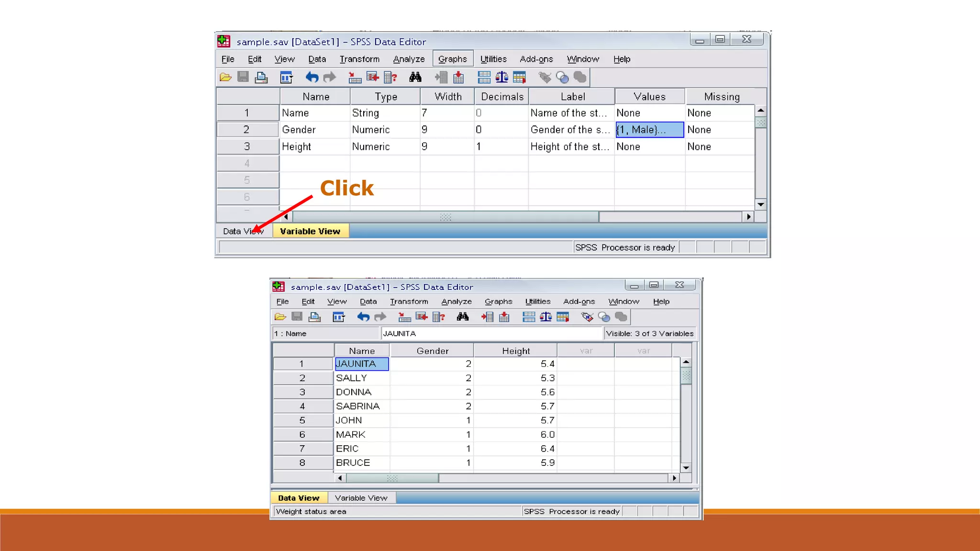Click Find binoculars icon in Data View window
The image size is (980, 551).
point(462,317)
